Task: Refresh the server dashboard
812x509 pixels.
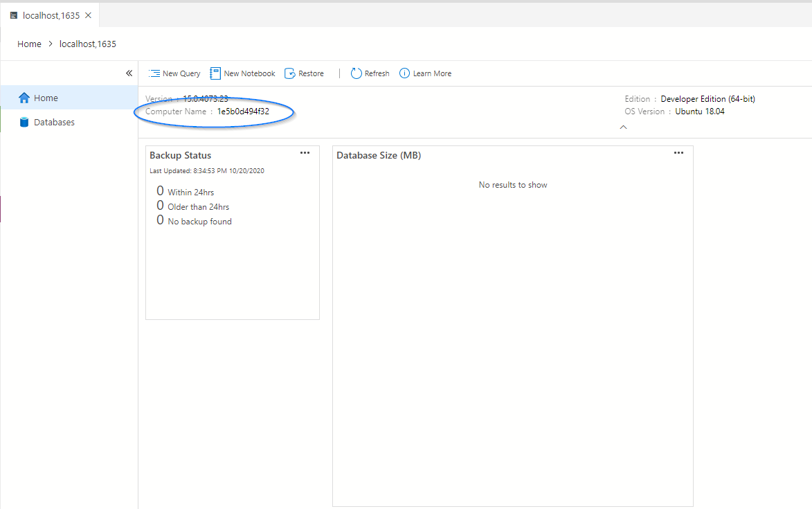Action: tap(370, 73)
